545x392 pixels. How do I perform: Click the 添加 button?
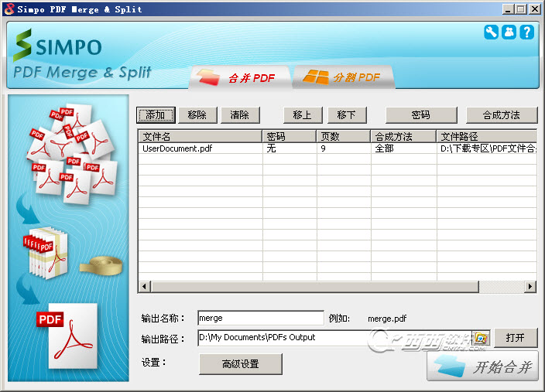pos(156,115)
